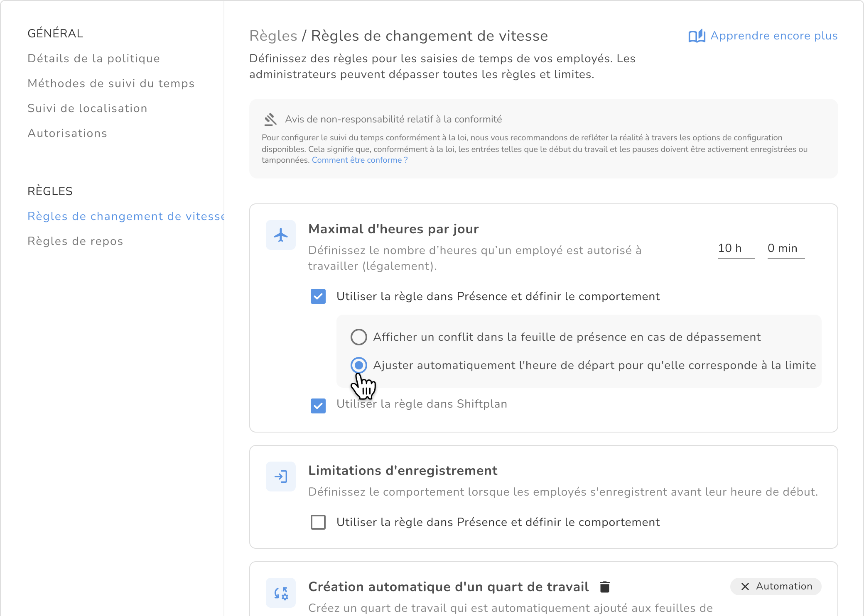The width and height of the screenshot is (864, 616).
Task: Click the 0 min minutes input field
Action: [785, 249]
